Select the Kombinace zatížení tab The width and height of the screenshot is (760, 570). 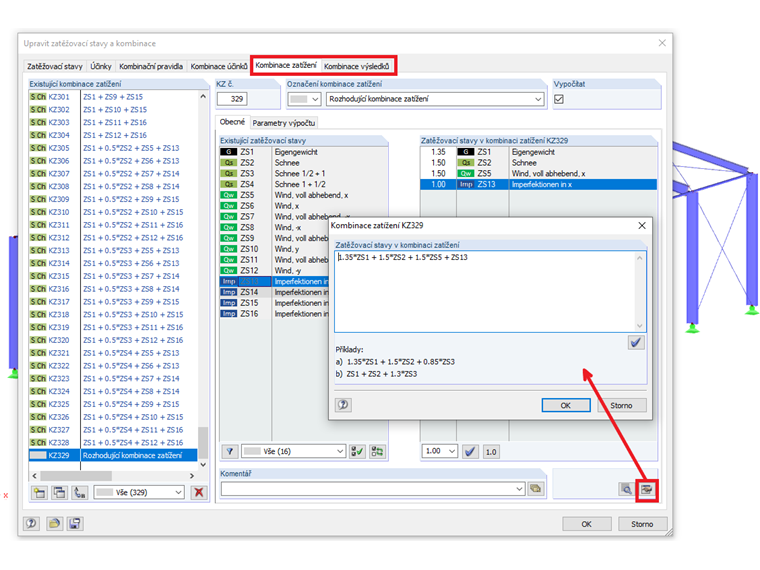[286, 65]
